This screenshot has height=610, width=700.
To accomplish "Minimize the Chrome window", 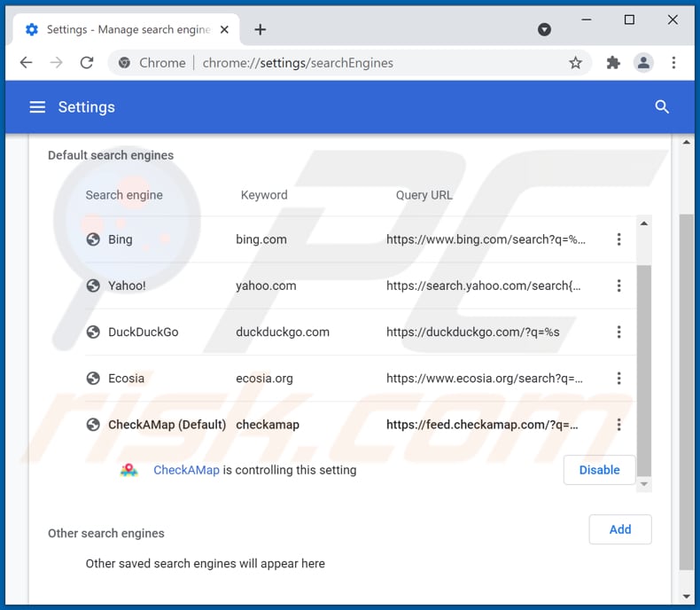I will click(x=587, y=20).
